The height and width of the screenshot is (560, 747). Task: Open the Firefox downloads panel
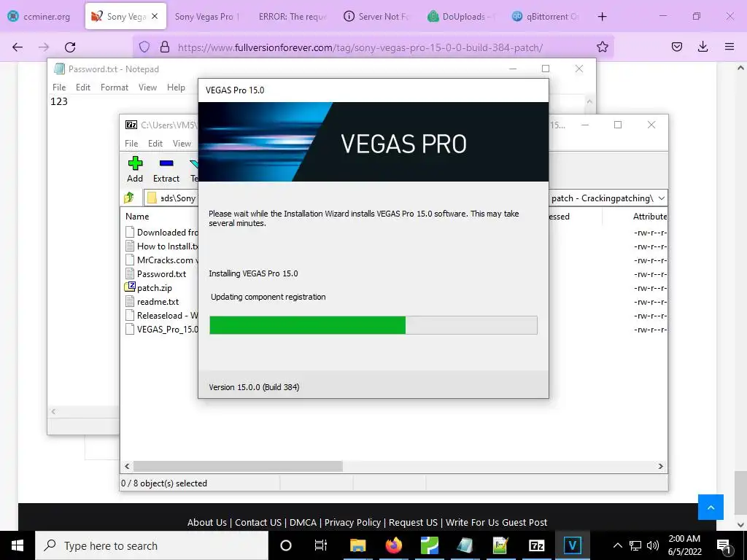pos(703,47)
